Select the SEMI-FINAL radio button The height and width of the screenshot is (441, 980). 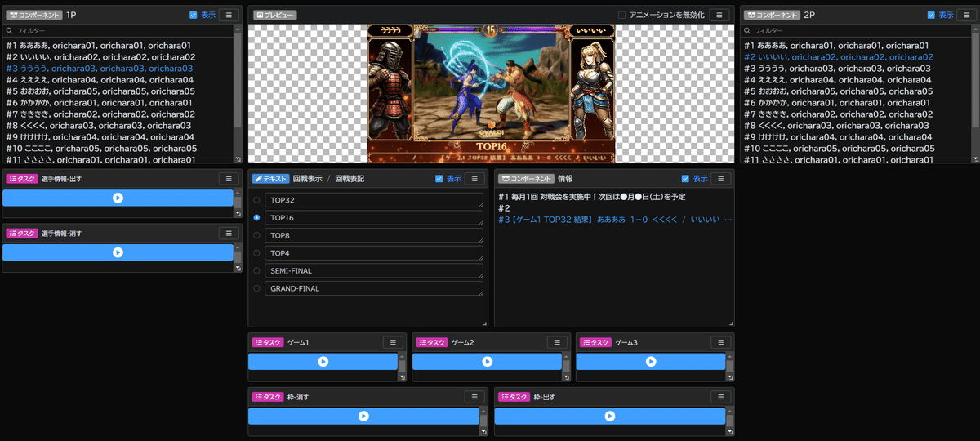coord(257,270)
